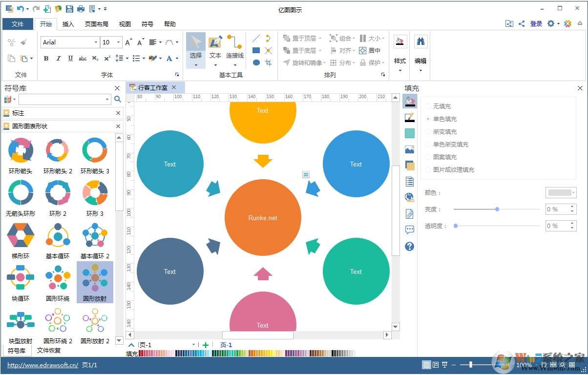
Task: Expand the 置于顶层 dropdown arrow
Action: (x=320, y=38)
